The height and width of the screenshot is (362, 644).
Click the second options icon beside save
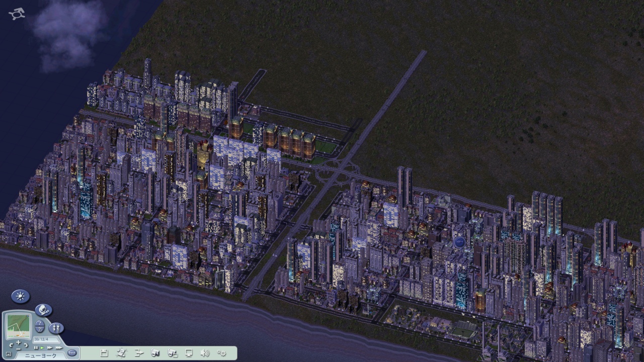[121, 353]
